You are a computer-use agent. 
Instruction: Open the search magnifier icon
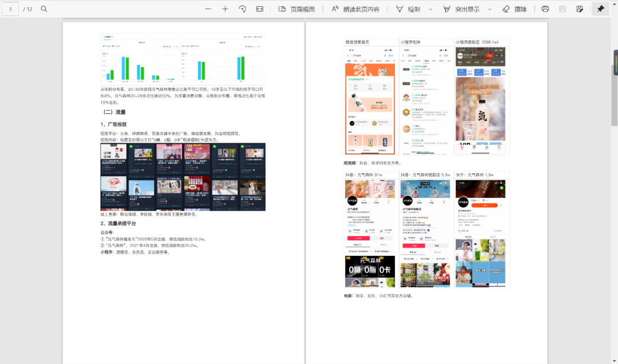[43, 9]
